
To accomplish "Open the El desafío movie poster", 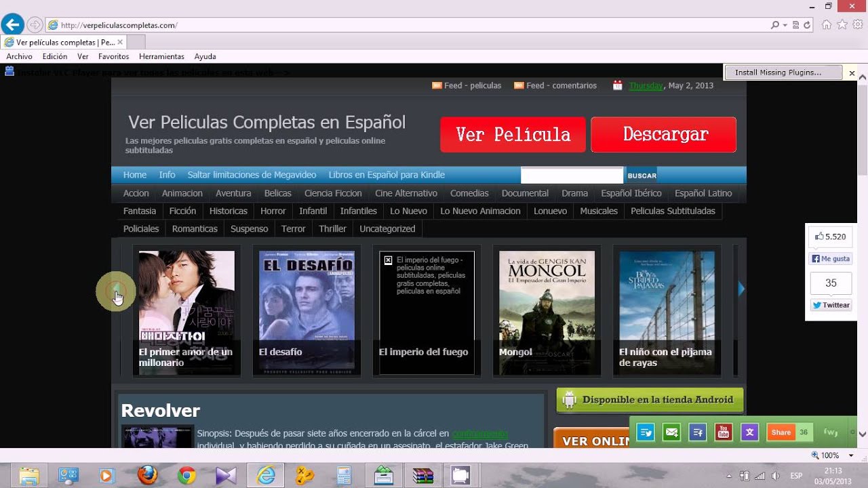I will click(x=307, y=312).
